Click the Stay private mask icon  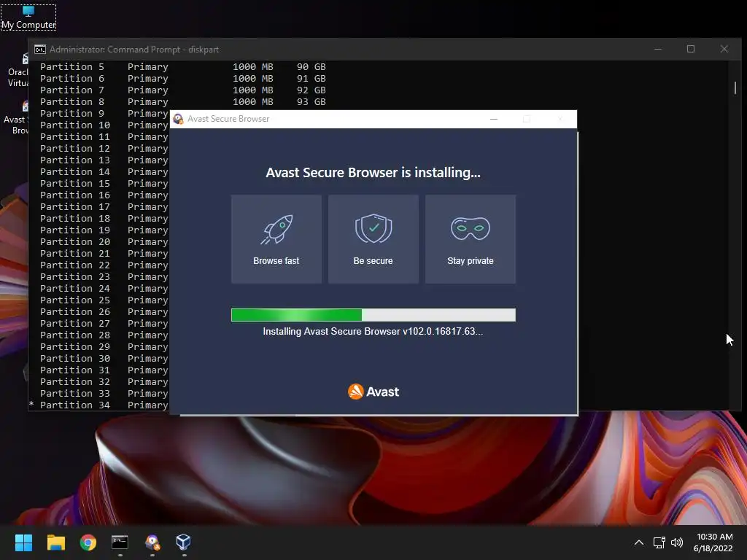coord(471,228)
